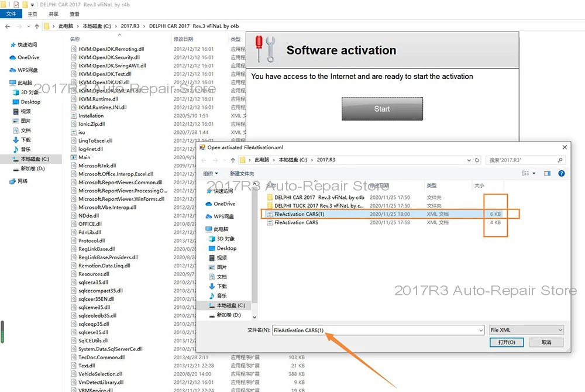This screenshot has height=392, width=585.
Task: Click the blue help icon in the dialog
Action: pos(561,173)
